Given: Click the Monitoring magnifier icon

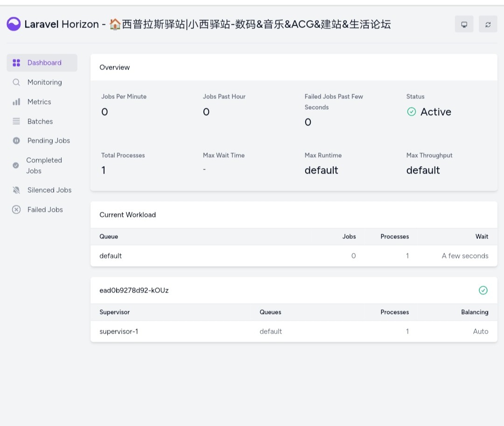Looking at the screenshot, I should [x=16, y=82].
